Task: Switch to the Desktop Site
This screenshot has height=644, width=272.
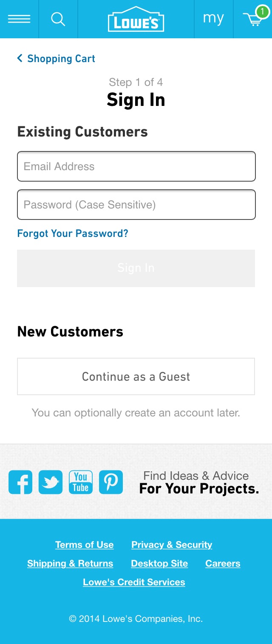Action: click(159, 564)
